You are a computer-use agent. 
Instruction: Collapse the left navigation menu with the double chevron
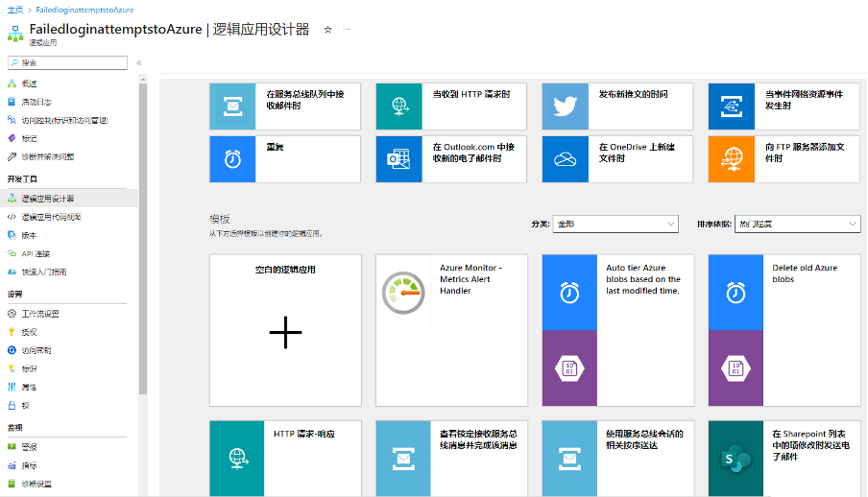coord(139,62)
